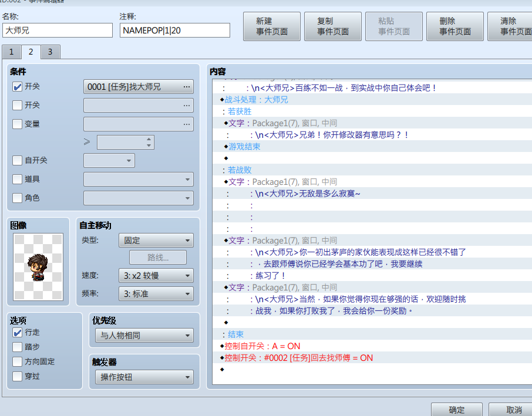Cancel with the 取消 button

tap(510, 410)
